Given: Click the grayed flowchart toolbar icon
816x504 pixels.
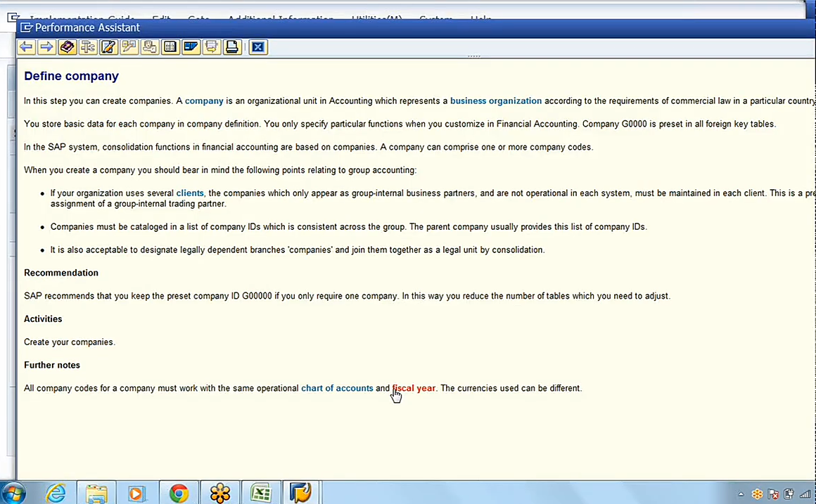Looking at the screenshot, I should click(129, 47).
